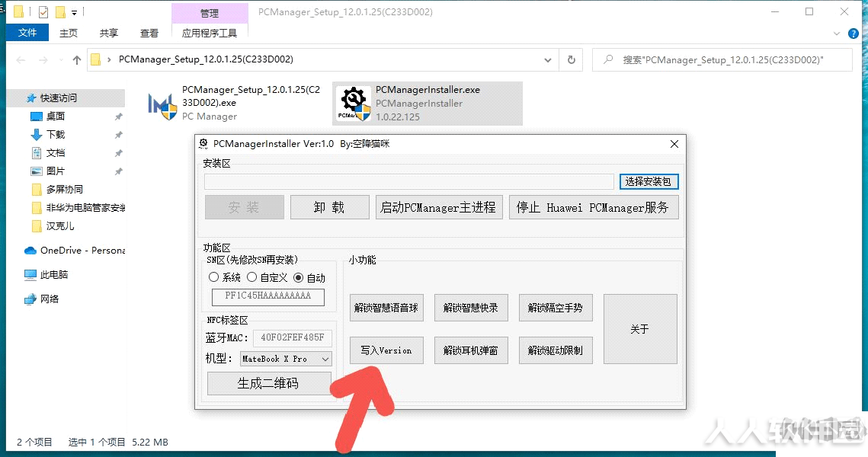This screenshot has width=868, height=457.
Task: Switch to the 主页 ribbon tab
Action: pyautogui.click(x=69, y=34)
